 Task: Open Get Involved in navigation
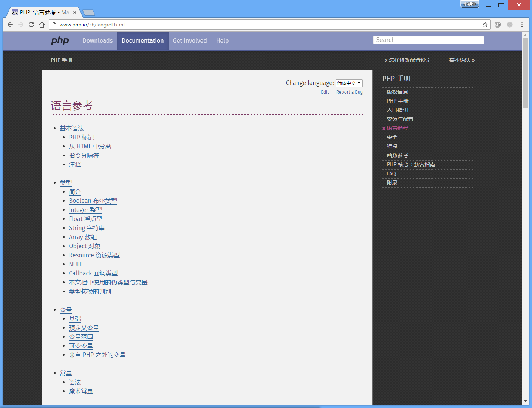point(190,40)
